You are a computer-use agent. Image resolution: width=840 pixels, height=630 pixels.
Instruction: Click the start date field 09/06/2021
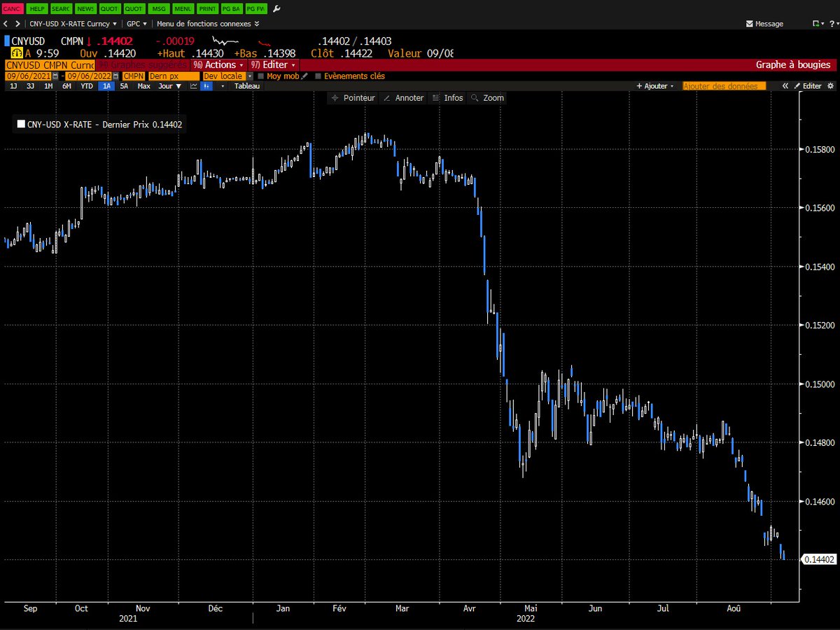click(29, 76)
